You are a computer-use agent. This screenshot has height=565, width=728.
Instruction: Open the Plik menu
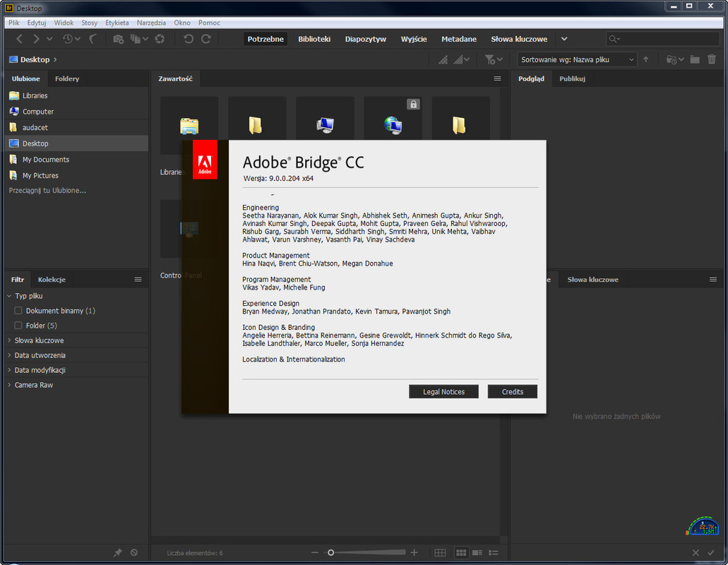(x=14, y=23)
